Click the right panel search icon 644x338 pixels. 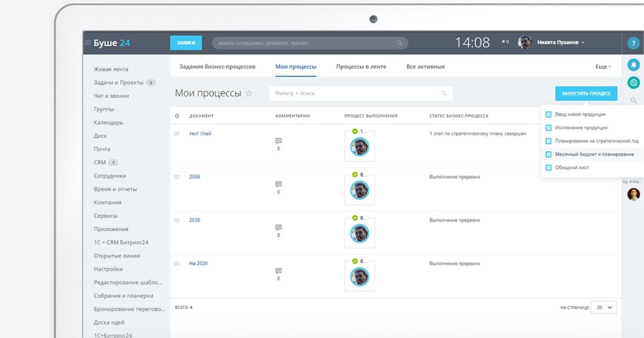point(634,100)
